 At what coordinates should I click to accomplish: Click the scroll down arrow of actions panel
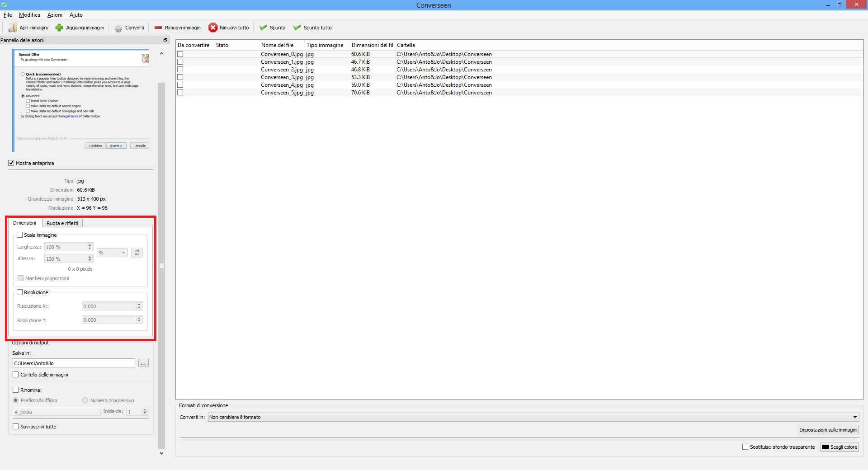tap(162, 453)
